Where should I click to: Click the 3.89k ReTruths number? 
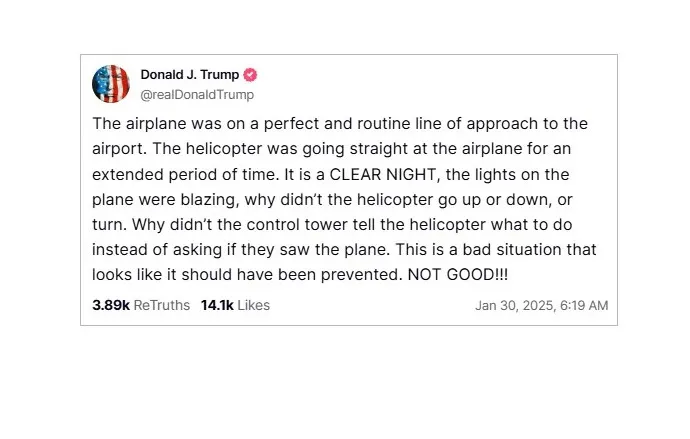tap(111, 305)
